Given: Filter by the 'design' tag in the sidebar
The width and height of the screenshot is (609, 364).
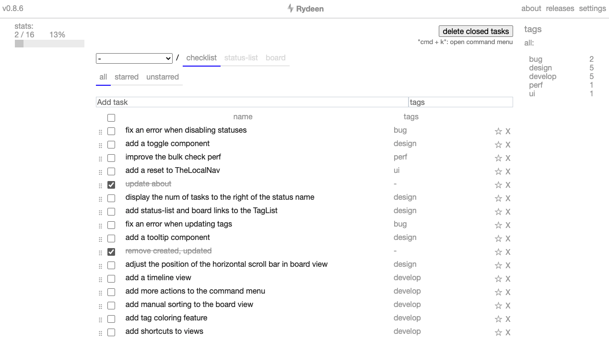Looking at the screenshot, I should 540,68.
